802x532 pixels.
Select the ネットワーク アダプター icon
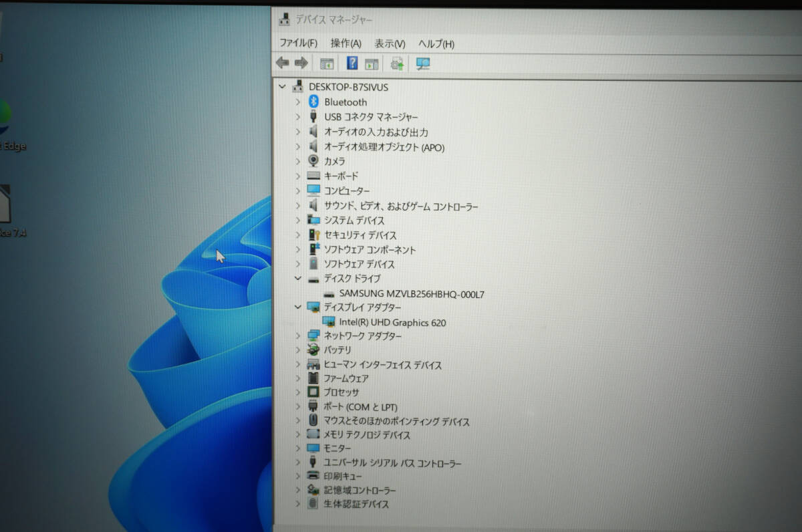pos(313,335)
